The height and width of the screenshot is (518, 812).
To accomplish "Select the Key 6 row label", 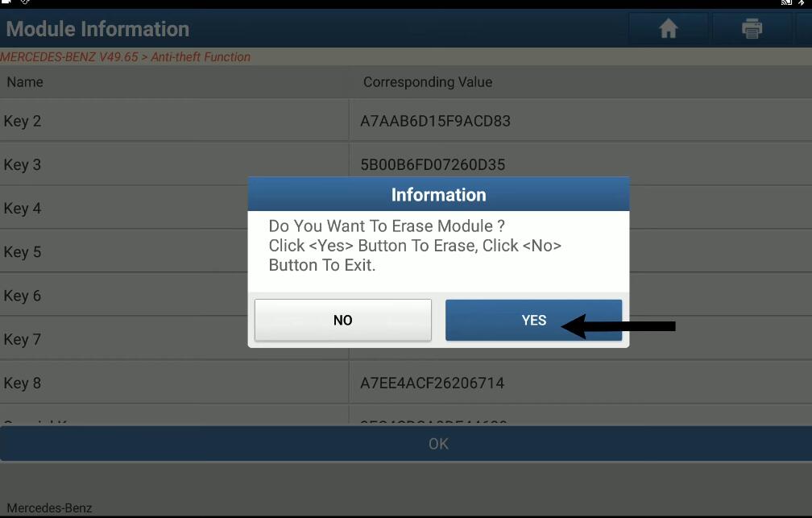I will 23,296.
